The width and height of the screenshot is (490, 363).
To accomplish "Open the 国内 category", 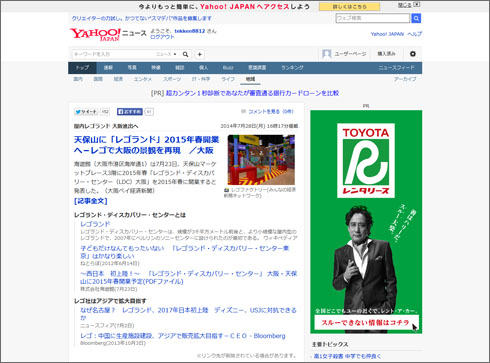I will coord(78,79).
